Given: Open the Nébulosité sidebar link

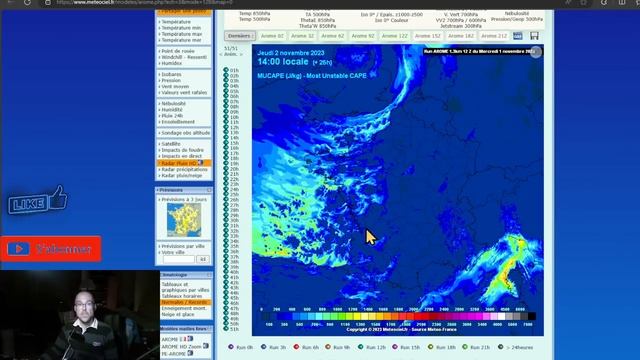Looking at the screenshot, I should point(173,104).
